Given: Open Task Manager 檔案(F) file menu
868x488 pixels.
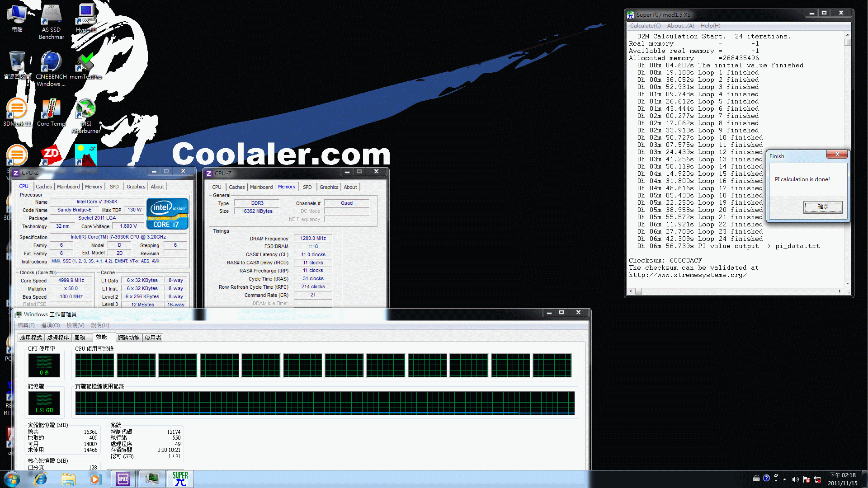Looking at the screenshot, I should click(26, 325).
